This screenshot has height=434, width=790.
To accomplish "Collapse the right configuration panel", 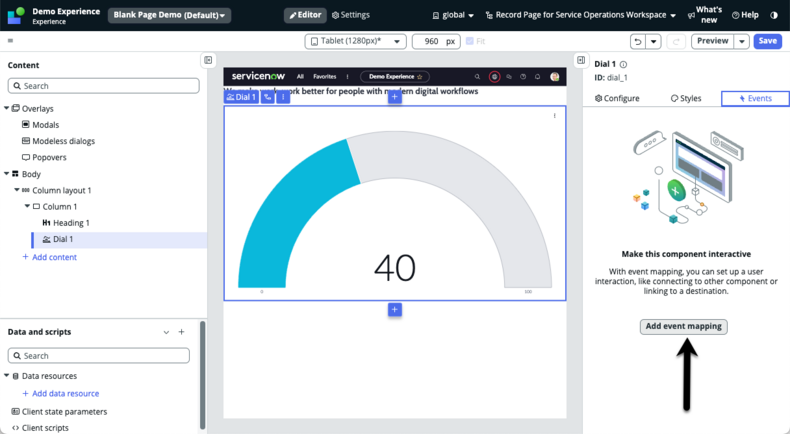I will 581,60.
